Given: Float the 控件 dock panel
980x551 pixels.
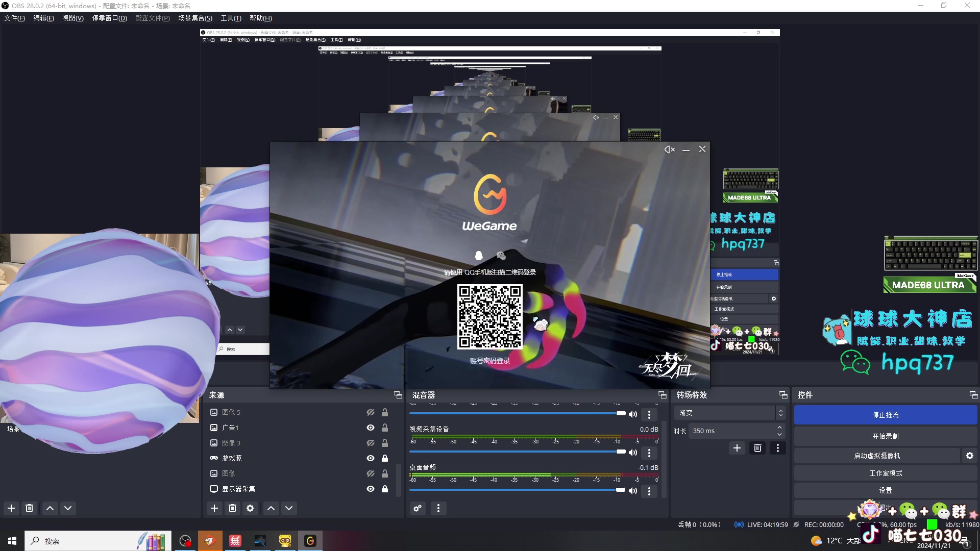Looking at the screenshot, I should tap(974, 395).
